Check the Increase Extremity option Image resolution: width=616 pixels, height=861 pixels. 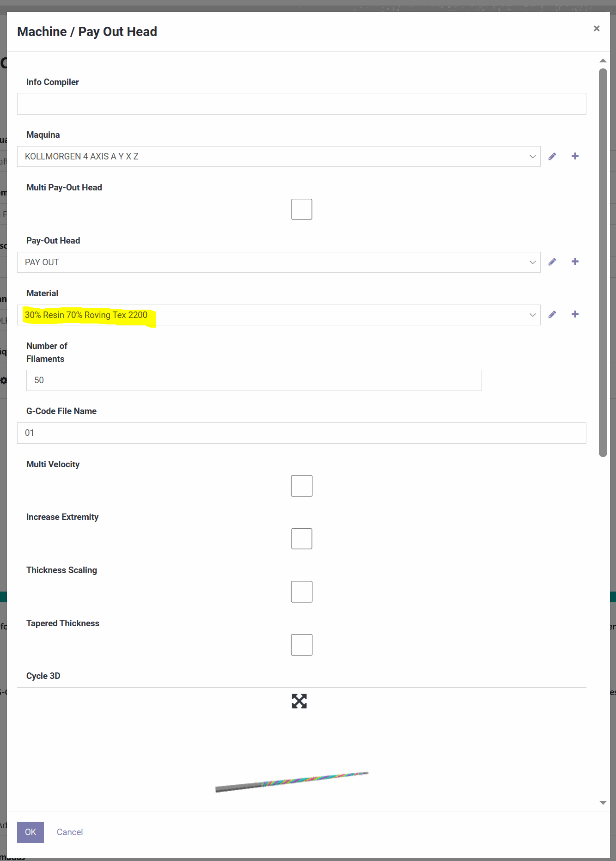301,539
